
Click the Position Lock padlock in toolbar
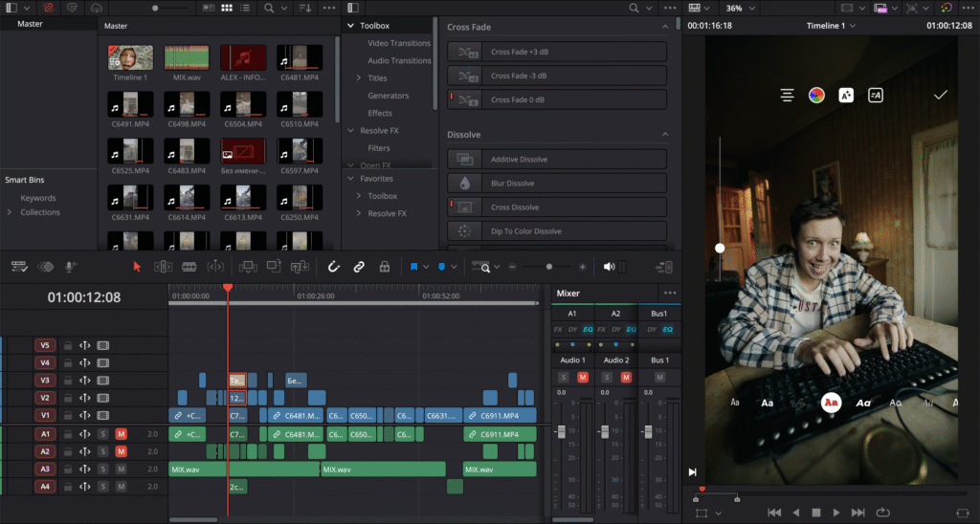[x=384, y=267]
